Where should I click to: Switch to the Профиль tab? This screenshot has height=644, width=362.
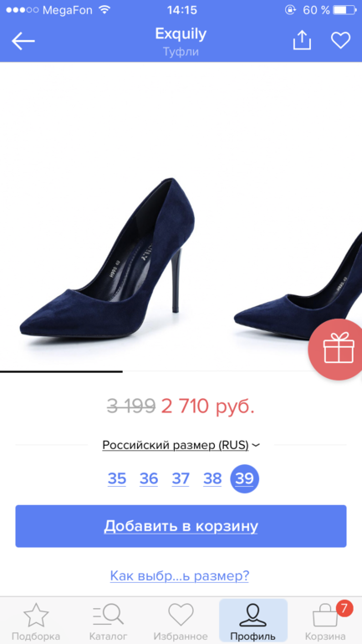[x=252, y=621]
